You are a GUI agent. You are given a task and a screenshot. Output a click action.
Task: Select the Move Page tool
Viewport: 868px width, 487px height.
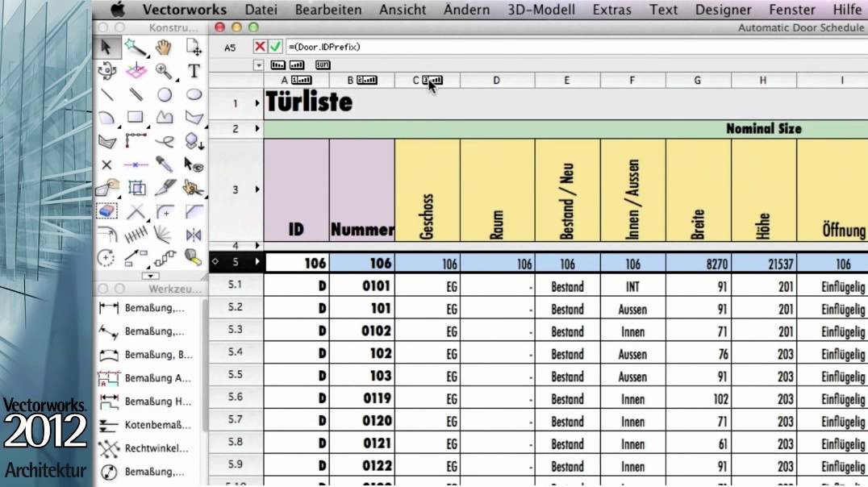coord(193,48)
